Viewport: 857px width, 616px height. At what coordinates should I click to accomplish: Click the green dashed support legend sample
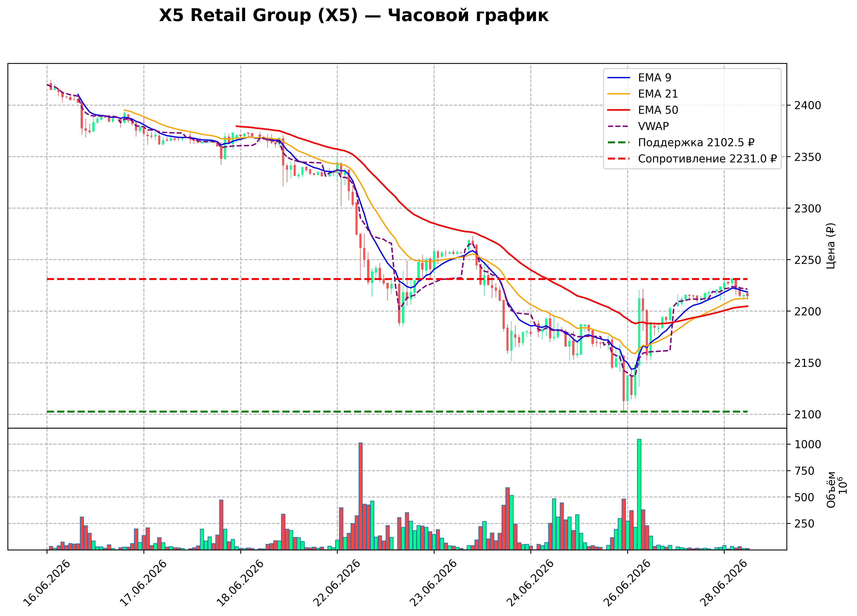click(x=618, y=142)
